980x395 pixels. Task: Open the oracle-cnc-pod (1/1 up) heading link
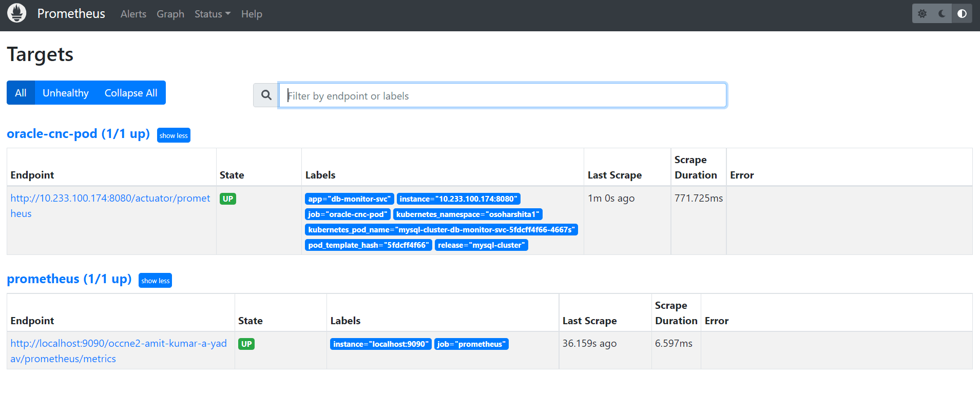(78, 134)
